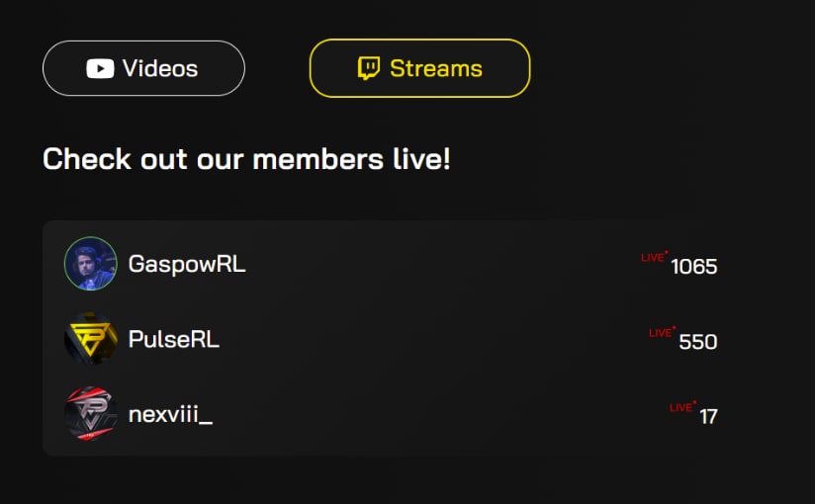The image size is (815, 504).
Task: Open the PulseRL stream link
Action: 174,339
